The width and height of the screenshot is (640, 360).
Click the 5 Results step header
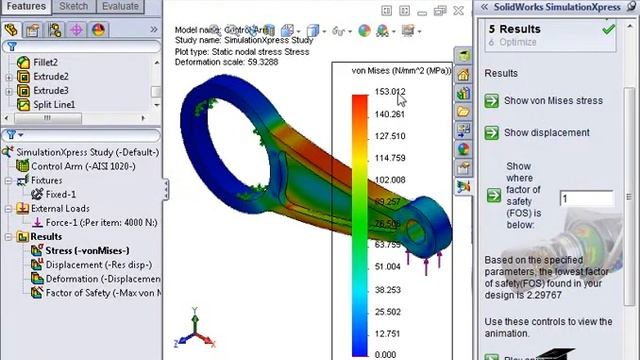click(x=514, y=29)
